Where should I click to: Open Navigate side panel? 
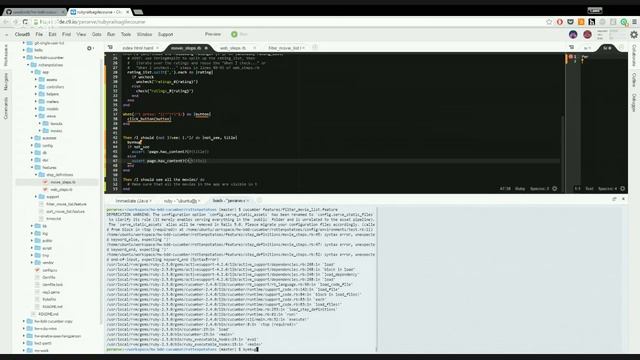(x=6, y=82)
